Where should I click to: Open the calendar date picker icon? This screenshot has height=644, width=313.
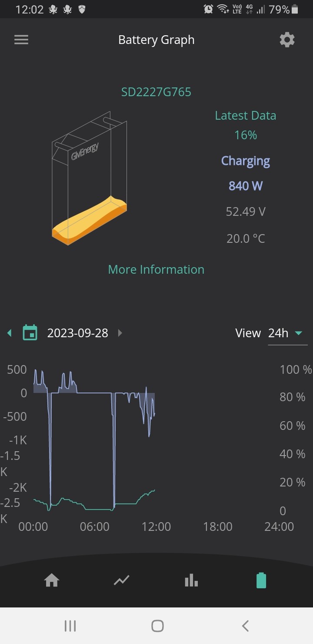pyautogui.click(x=30, y=333)
